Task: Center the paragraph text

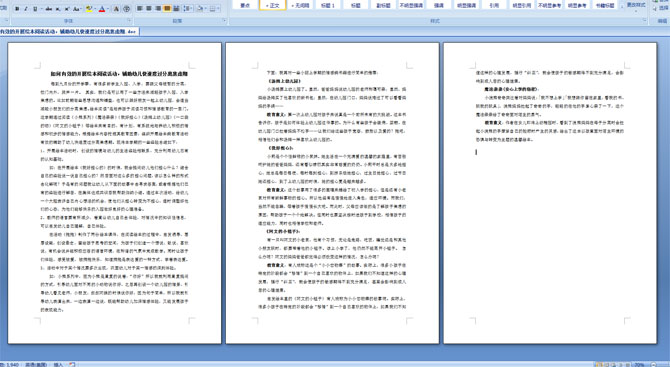Action: coord(149,9)
